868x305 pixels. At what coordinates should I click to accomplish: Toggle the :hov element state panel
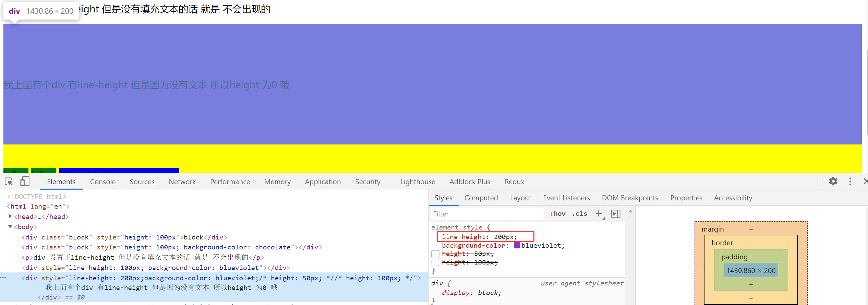pos(558,214)
